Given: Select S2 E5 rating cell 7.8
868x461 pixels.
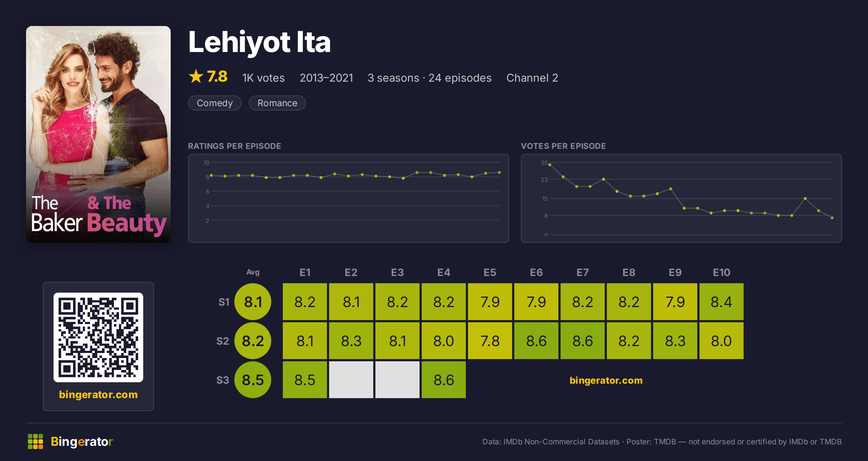Looking at the screenshot, I should point(490,341).
